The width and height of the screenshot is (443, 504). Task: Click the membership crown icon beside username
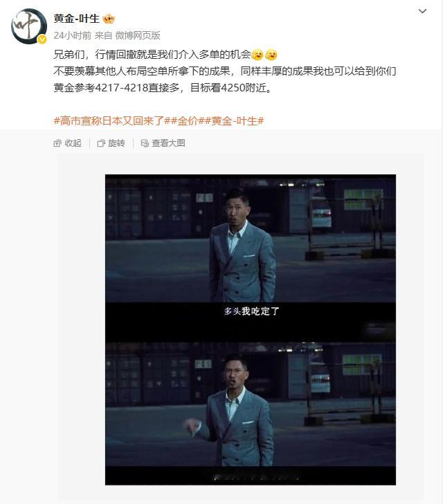coord(109,19)
